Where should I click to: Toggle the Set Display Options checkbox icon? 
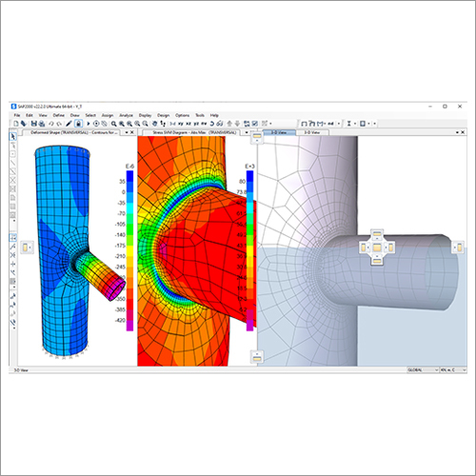pos(254,124)
